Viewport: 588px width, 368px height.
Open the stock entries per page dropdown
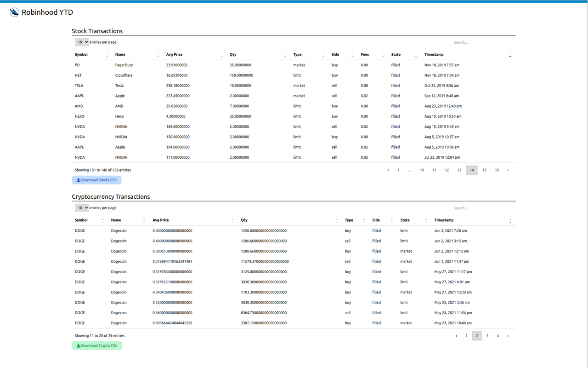tap(82, 42)
